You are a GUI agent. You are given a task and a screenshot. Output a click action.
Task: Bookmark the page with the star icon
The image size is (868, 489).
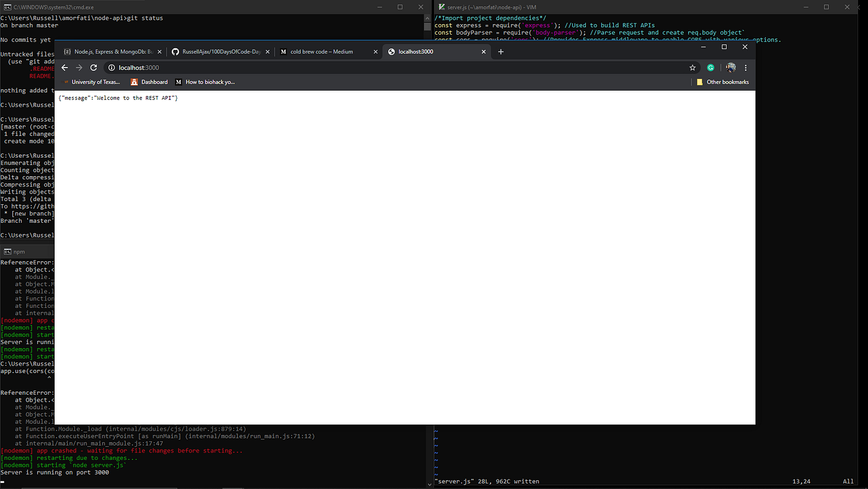pos(693,68)
